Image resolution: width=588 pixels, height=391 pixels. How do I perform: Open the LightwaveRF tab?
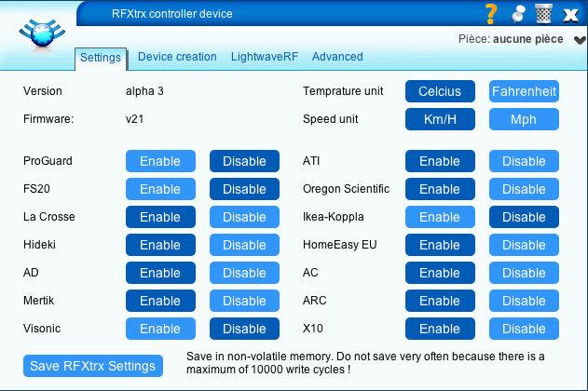click(x=265, y=57)
